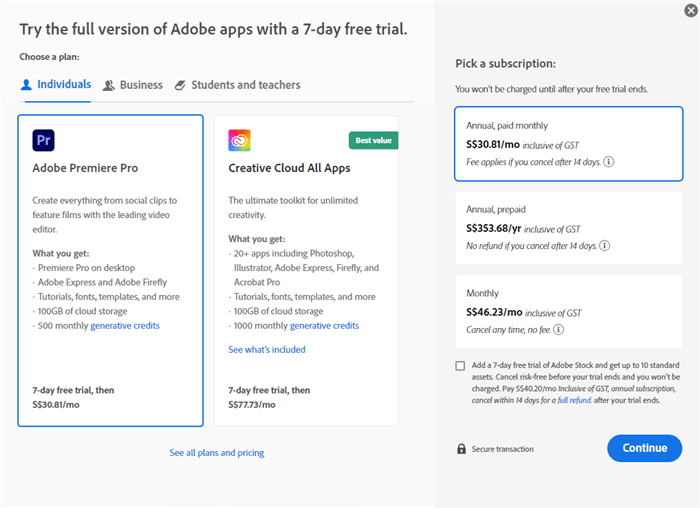700x508 pixels.
Task: Open See what's included link
Action: click(267, 350)
